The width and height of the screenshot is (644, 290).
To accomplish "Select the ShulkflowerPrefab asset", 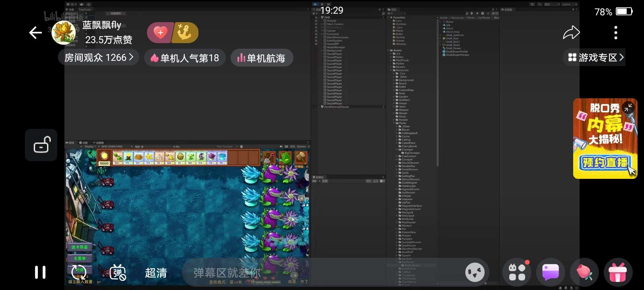I will tap(455, 52).
